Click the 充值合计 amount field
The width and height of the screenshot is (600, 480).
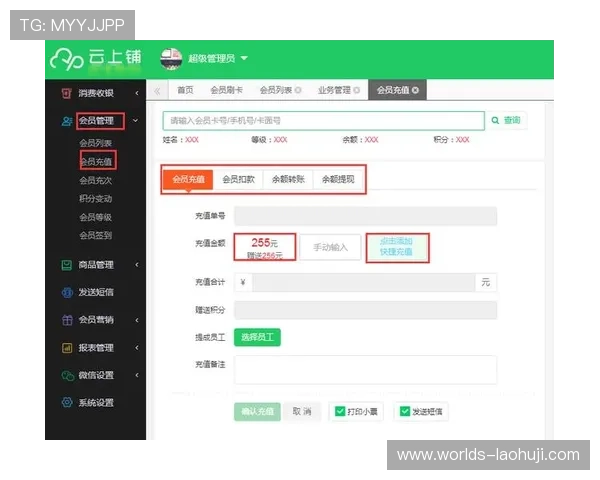(x=364, y=282)
